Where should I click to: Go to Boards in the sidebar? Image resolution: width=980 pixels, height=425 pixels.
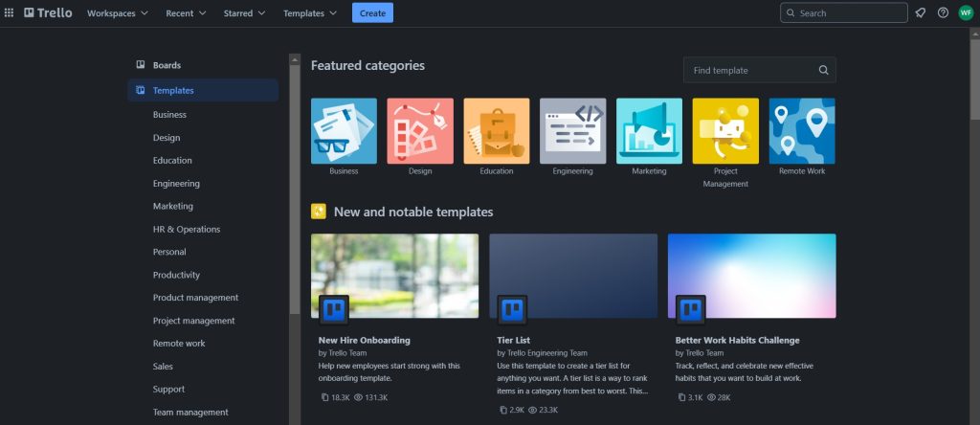167,65
